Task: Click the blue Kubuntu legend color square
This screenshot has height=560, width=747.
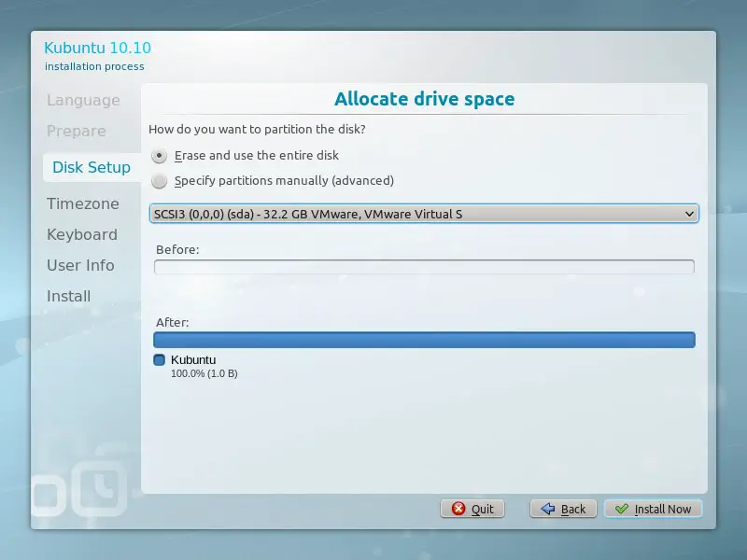Action: coord(159,360)
